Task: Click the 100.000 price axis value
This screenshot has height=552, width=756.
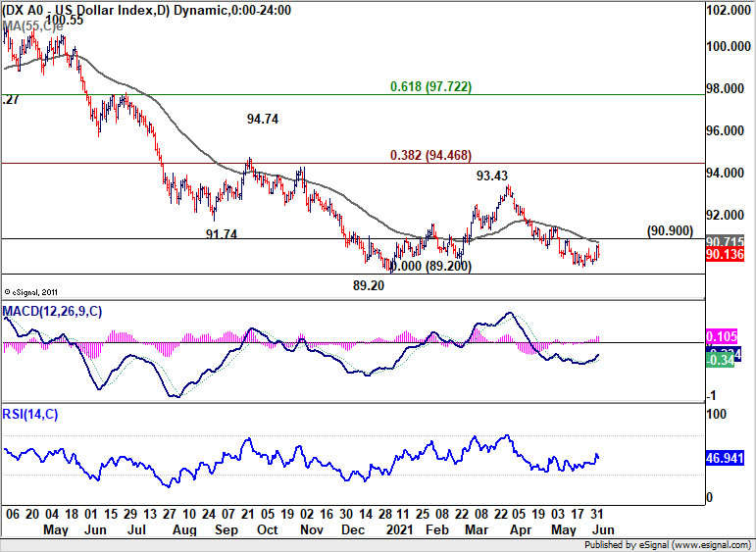Action: tap(729, 47)
